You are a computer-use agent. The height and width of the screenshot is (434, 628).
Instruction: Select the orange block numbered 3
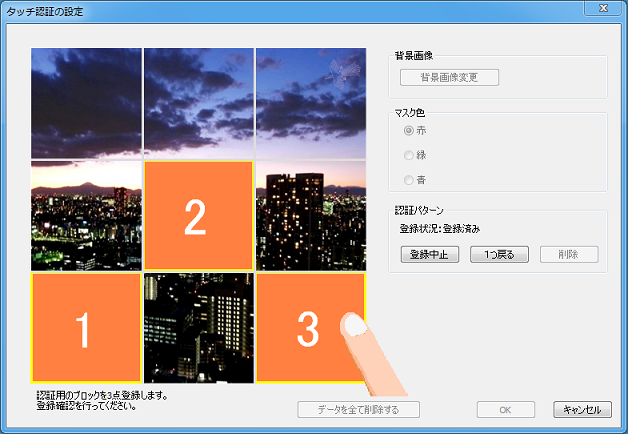(311, 328)
